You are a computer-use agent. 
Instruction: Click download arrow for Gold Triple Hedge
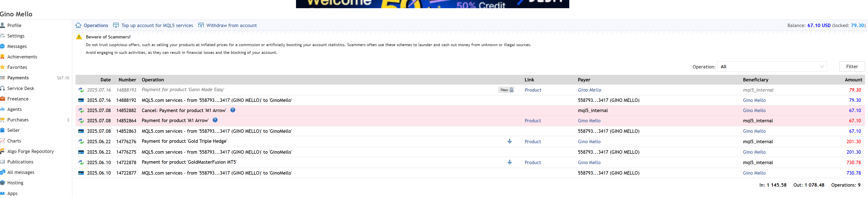510,141
